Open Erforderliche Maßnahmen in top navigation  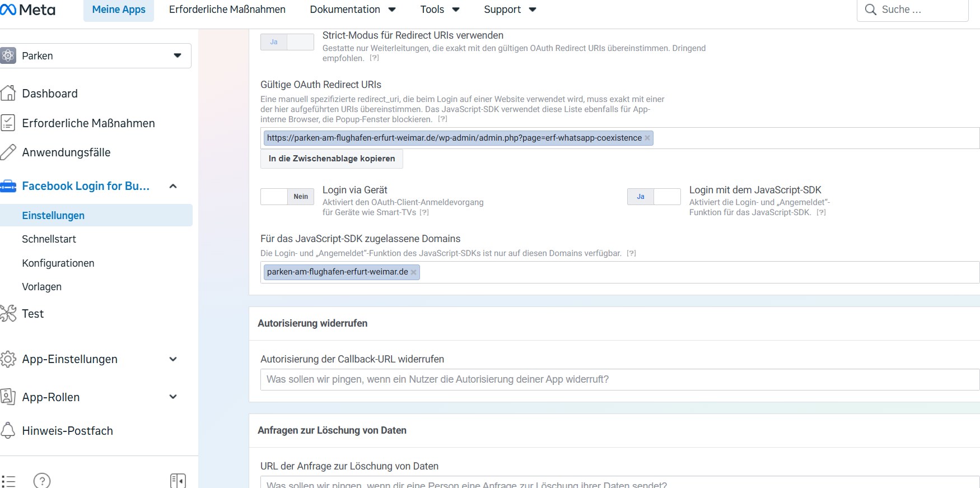[x=227, y=10]
